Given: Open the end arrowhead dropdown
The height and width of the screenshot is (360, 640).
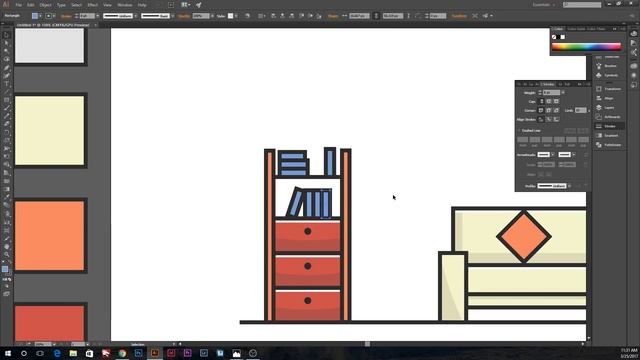Looking at the screenshot, I should point(573,155).
